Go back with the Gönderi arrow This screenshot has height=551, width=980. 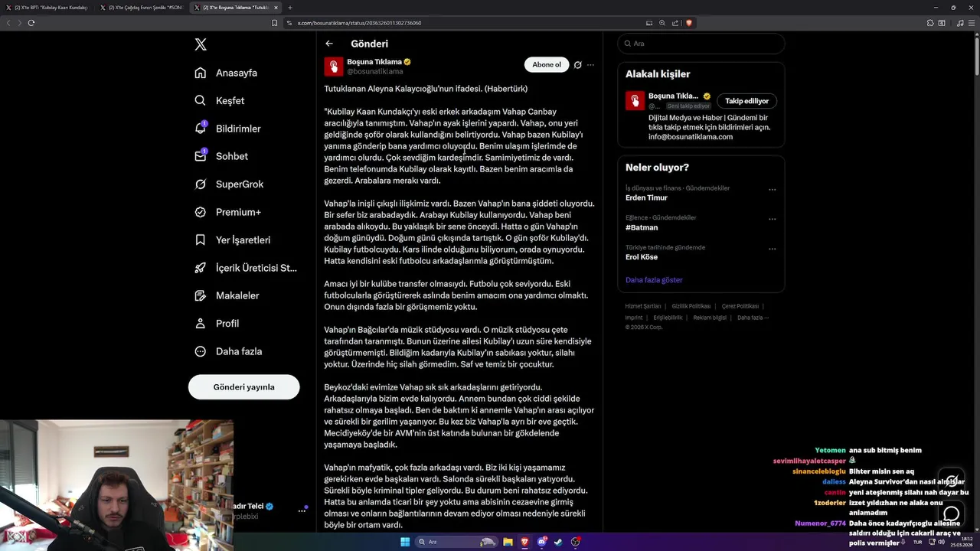(329, 44)
